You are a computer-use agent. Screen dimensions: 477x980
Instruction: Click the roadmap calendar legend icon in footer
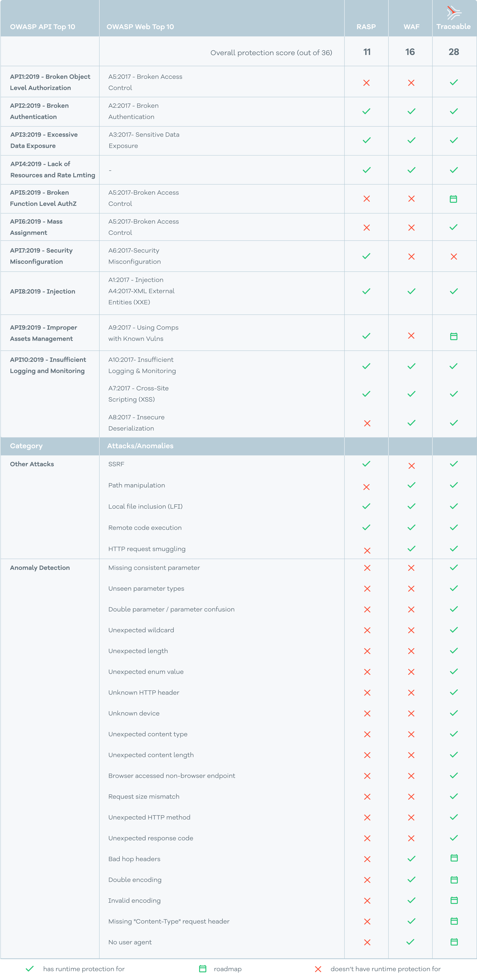coord(203,969)
